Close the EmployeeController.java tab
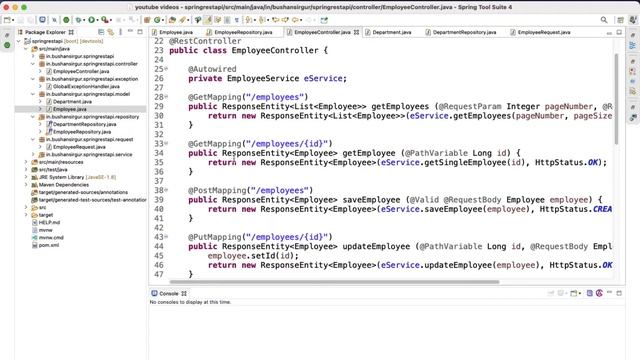 (356, 32)
